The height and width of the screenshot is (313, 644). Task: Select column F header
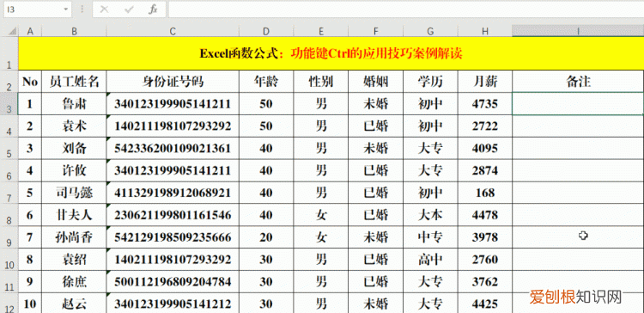tap(376, 31)
